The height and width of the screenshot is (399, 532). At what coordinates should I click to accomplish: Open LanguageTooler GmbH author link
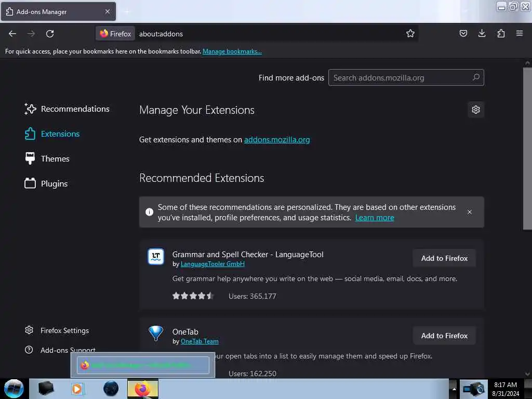click(212, 263)
